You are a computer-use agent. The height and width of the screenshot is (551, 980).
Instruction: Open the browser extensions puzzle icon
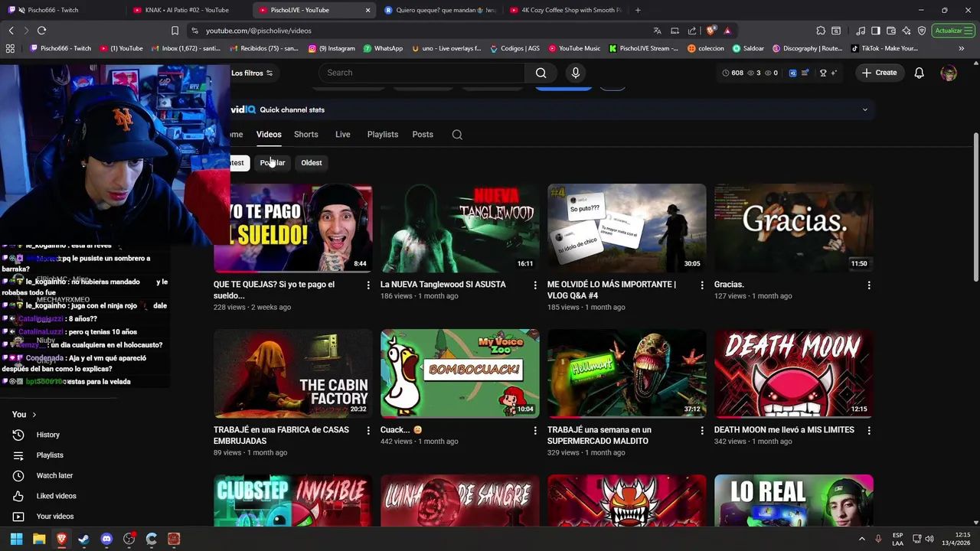821,31
